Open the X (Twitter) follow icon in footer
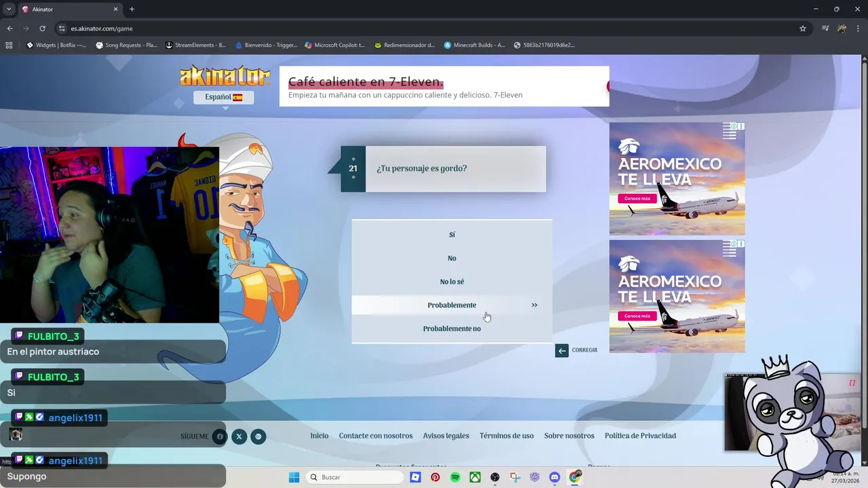The width and height of the screenshot is (868, 488). [x=239, y=436]
